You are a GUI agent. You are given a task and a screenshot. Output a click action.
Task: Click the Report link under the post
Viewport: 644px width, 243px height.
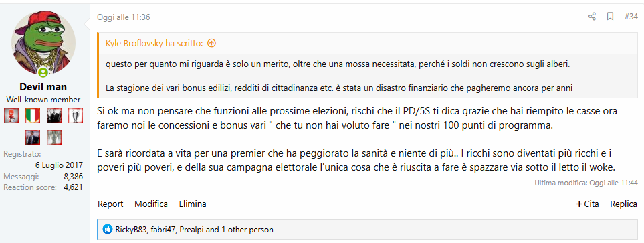click(110, 204)
